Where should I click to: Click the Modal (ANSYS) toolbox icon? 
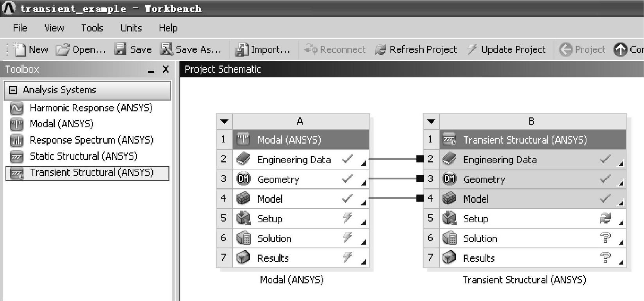tap(16, 124)
